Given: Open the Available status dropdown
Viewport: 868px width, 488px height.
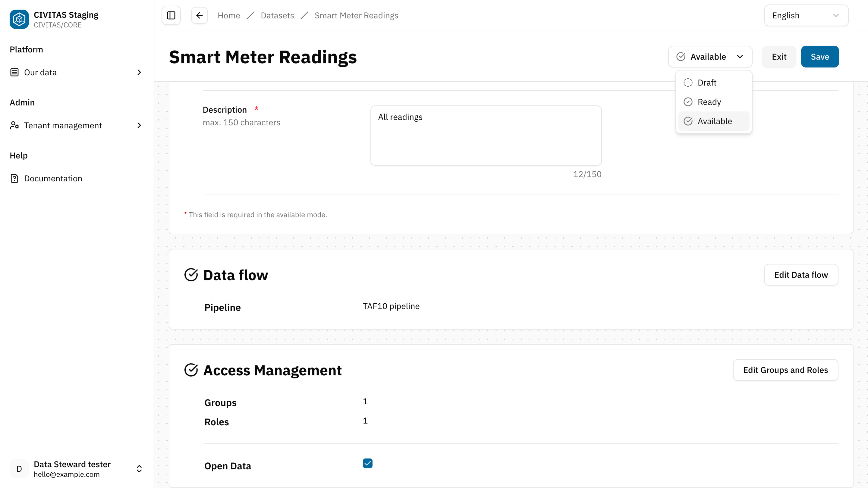Looking at the screenshot, I should click(x=710, y=57).
